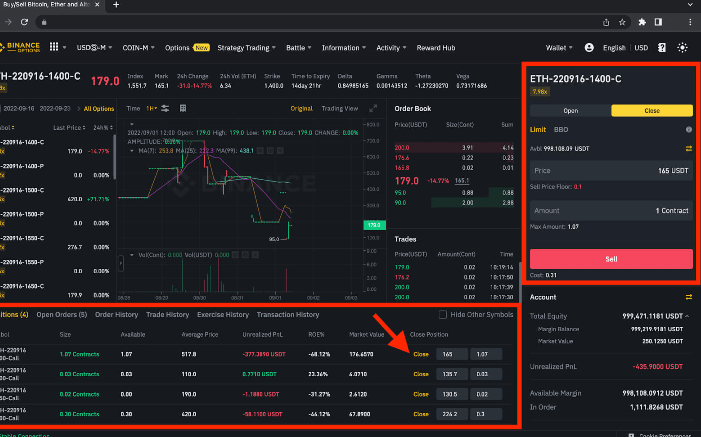Viewport: 701px width, 437px height.
Task: Switch chart to Original view
Action: (301, 108)
